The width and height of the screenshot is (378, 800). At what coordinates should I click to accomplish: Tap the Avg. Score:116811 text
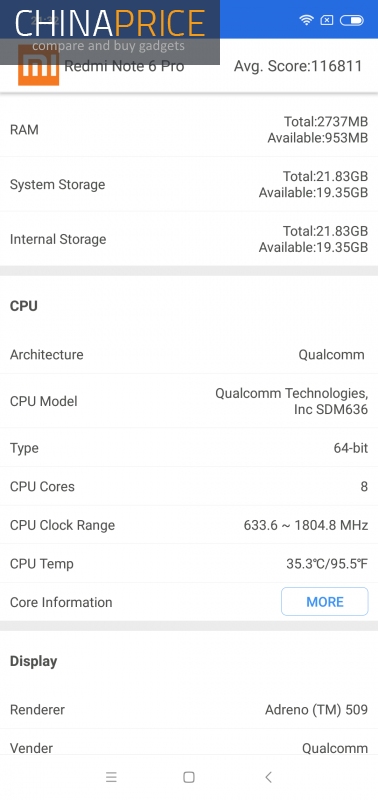click(298, 66)
